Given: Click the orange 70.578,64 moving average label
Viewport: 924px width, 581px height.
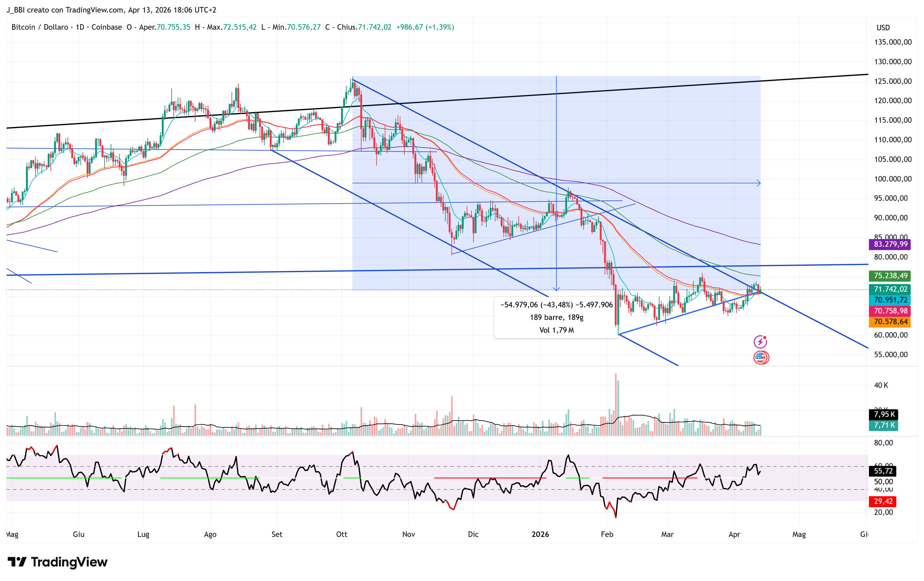Looking at the screenshot, I should pyautogui.click(x=890, y=321).
